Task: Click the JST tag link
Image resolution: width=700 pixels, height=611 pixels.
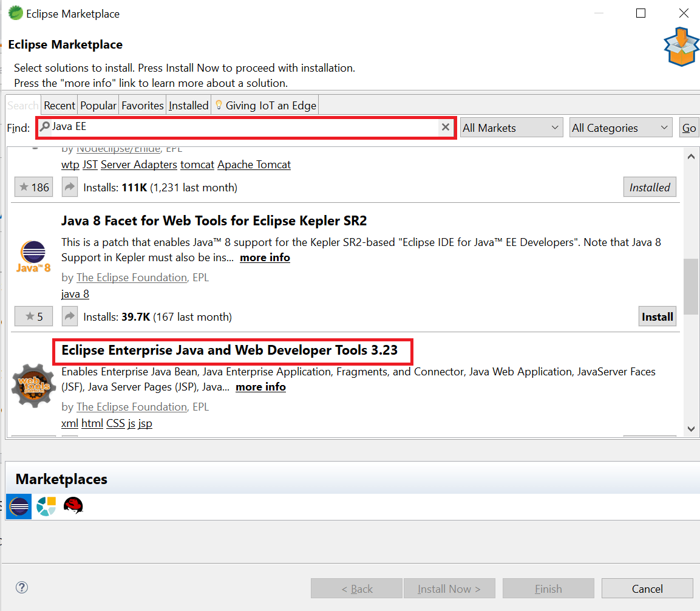Action: point(90,165)
